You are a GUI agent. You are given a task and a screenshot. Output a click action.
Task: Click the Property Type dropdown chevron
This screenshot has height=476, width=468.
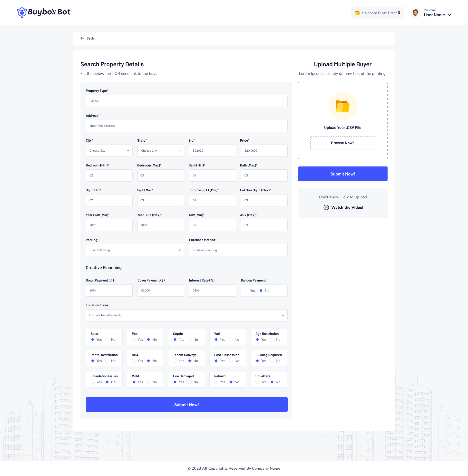pos(283,101)
